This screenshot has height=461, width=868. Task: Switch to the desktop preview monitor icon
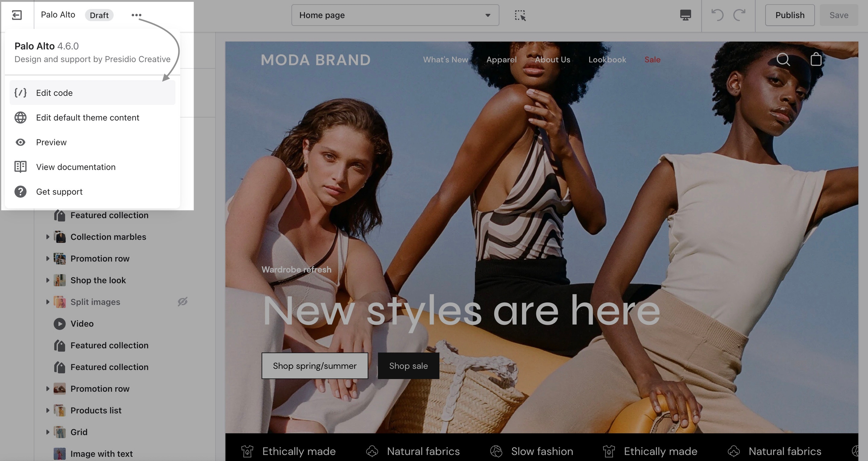(685, 15)
